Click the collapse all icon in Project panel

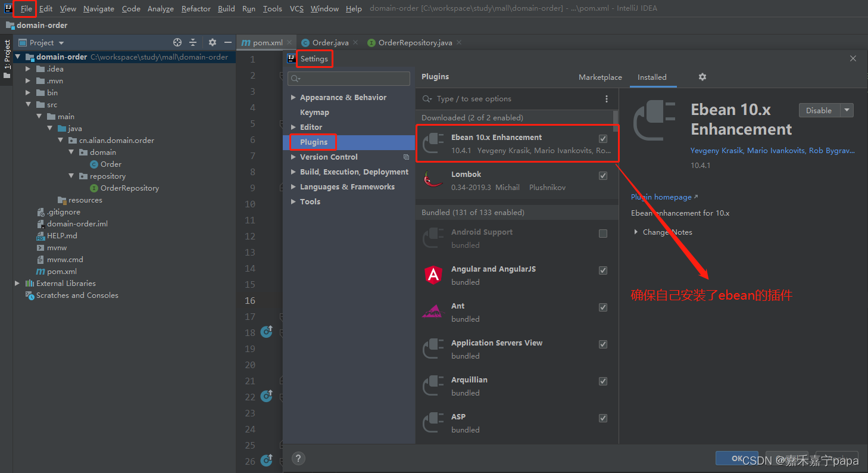pyautogui.click(x=193, y=42)
